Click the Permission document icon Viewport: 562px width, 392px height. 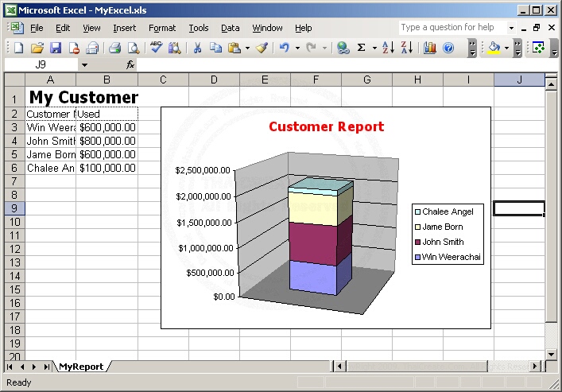click(x=74, y=48)
